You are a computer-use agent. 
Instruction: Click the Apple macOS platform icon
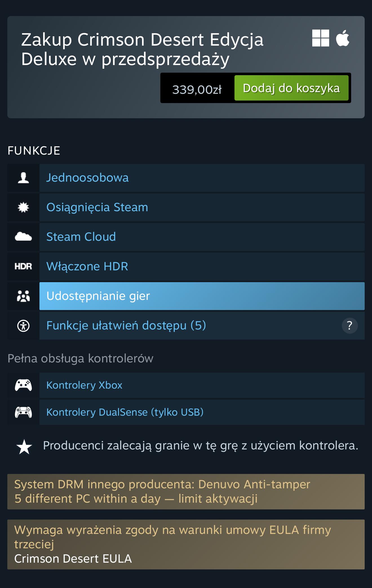pos(342,38)
